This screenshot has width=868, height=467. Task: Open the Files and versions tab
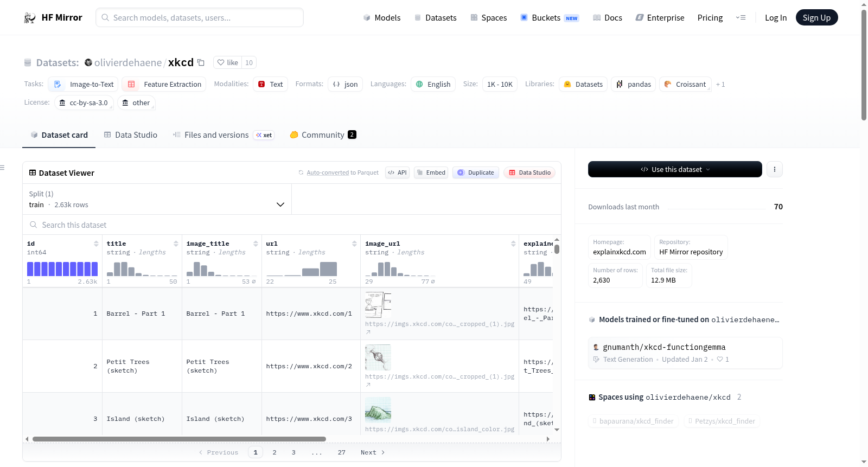(224, 135)
